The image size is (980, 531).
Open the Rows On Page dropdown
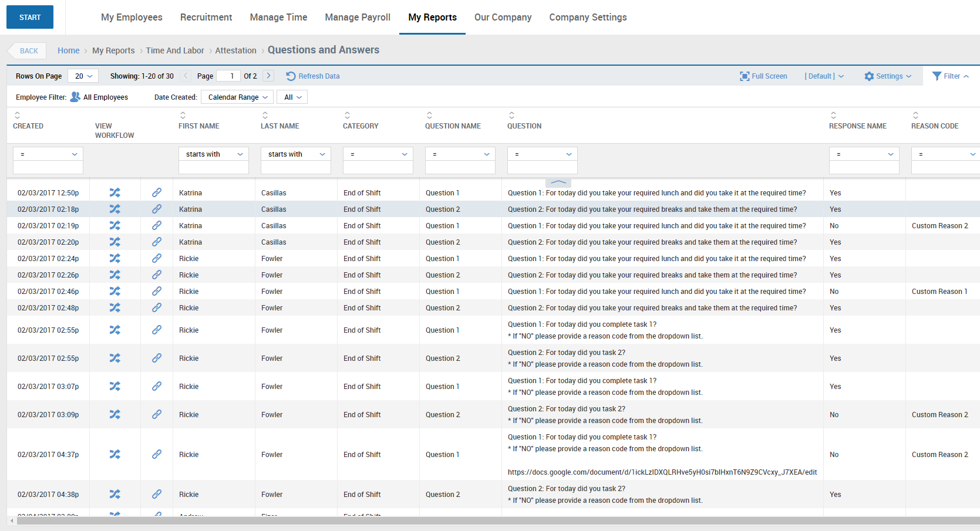[x=82, y=76]
